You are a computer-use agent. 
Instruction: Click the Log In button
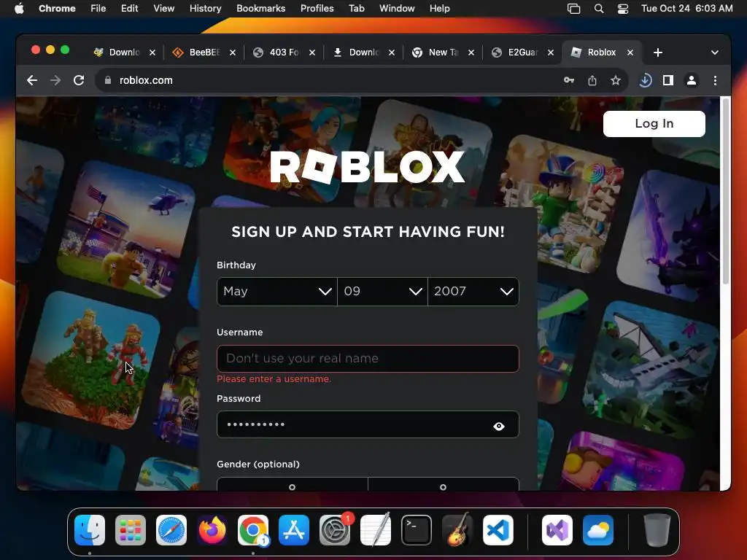coord(654,124)
